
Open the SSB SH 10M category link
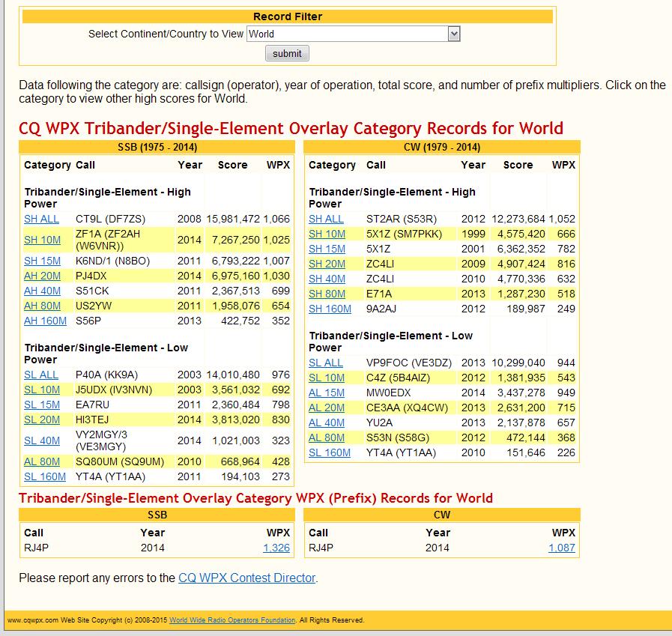click(x=42, y=240)
